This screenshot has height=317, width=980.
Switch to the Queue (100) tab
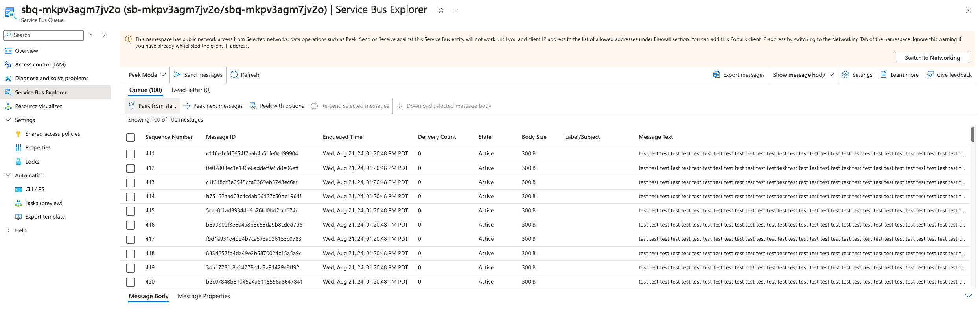click(x=146, y=90)
